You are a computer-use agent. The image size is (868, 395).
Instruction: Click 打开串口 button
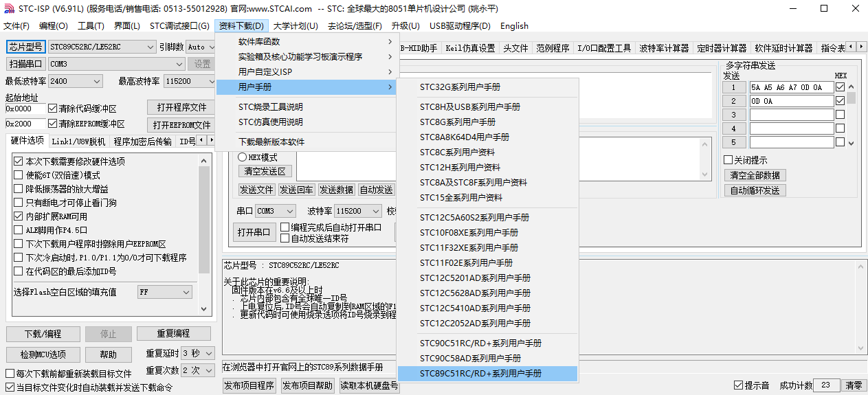(x=254, y=232)
